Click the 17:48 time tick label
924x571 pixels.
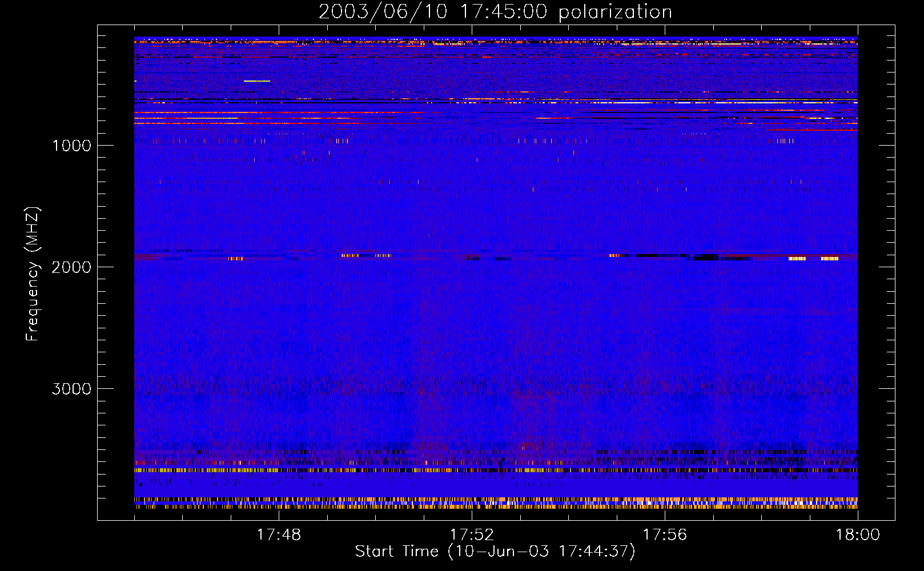[x=279, y=534]
